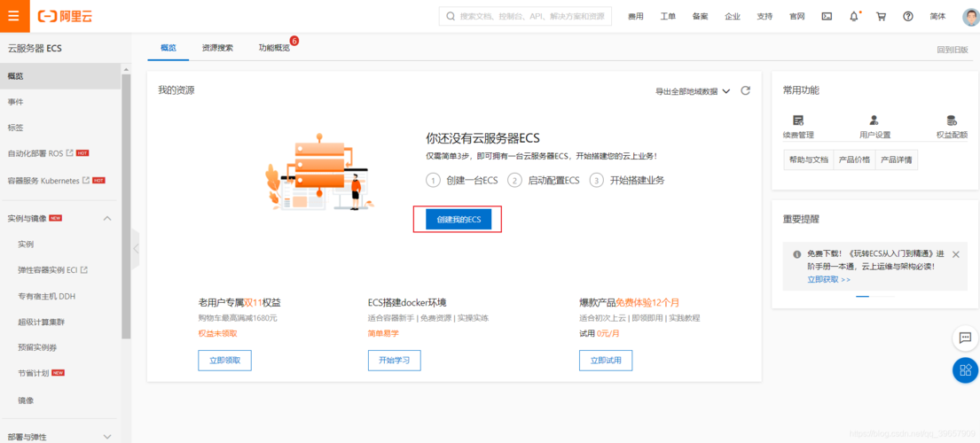Switch to the 功能概览 tab
Viewport: 980px width, 443px height.
pos(274,48)
